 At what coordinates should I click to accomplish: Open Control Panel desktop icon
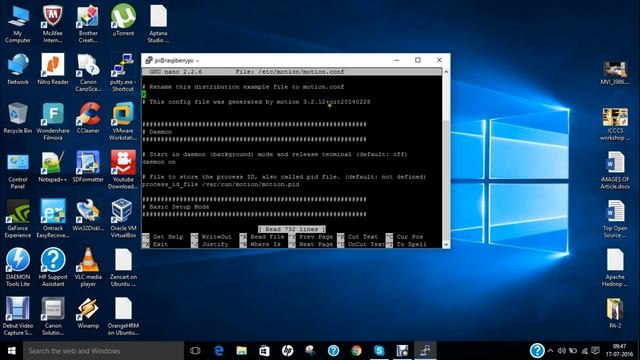(x=18, y=171)
